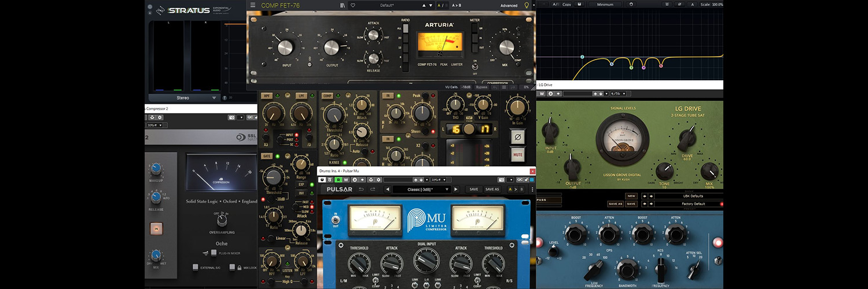Screen dimensions: 868x289
Task: Go to previous preset in Comp FET-76
Action: 424,5
